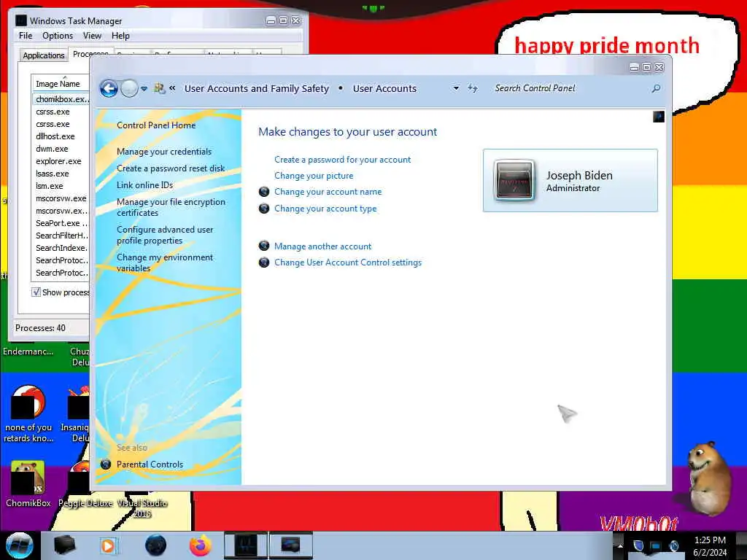Open the help icon at top right of panel
Viewport: 747px width, 560px height.
click(x=659, y=117)
